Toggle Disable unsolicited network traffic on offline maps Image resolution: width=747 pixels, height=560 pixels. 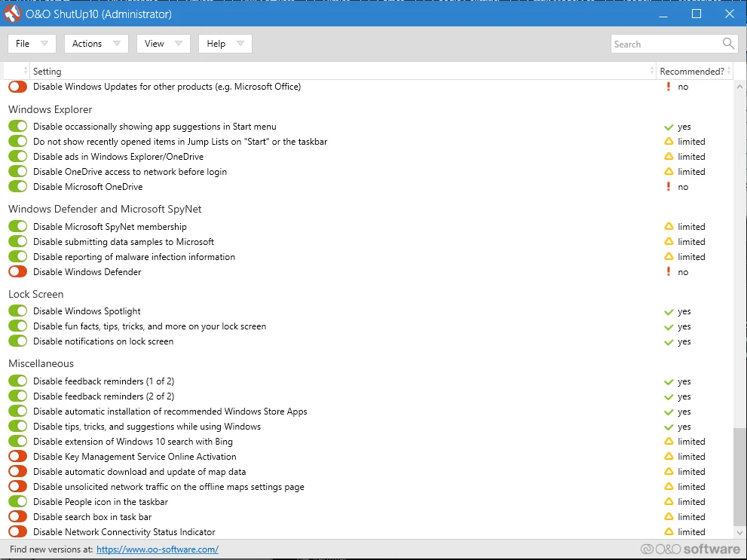[17, 487]
